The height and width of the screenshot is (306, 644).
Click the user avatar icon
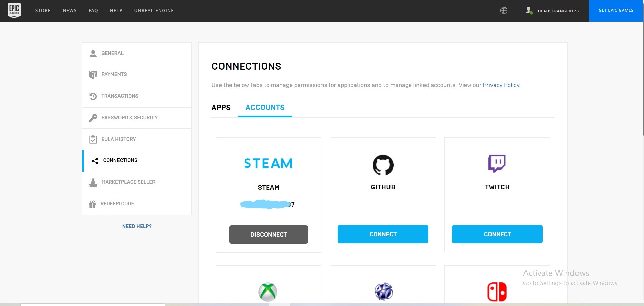529,11
